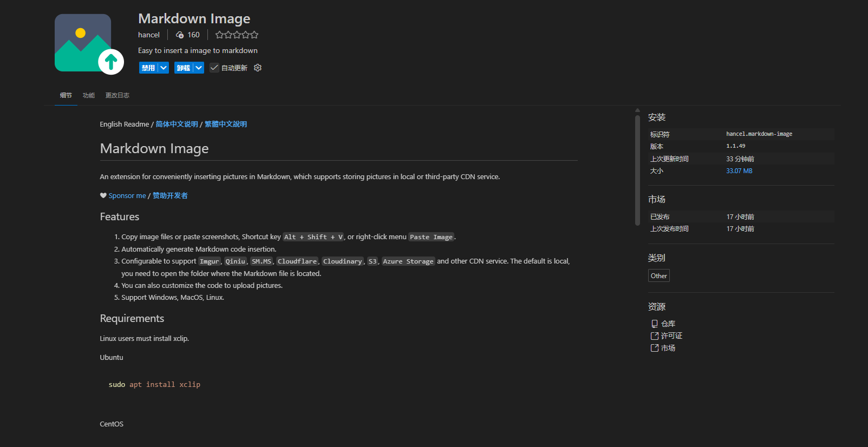
Task: Toggle the 自动更新 auto update checkbox
Action: click(x=214, y=68)
